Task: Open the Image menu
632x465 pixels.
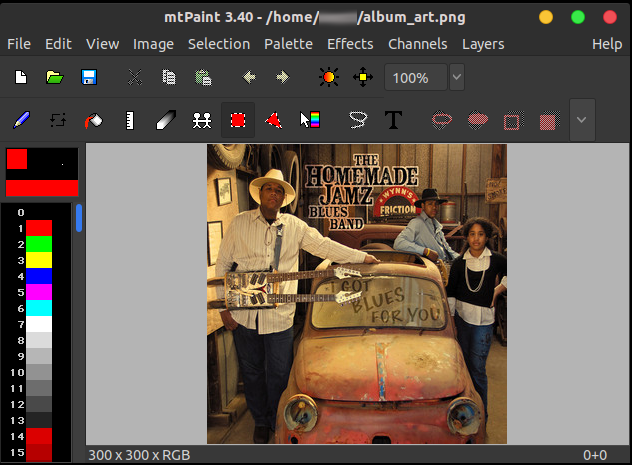Action: (153, 44)
